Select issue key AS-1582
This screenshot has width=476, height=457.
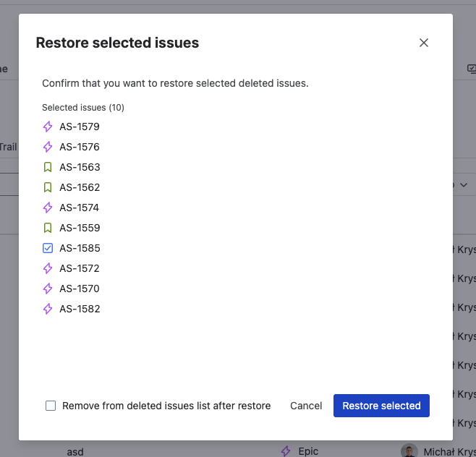[80, 309]
